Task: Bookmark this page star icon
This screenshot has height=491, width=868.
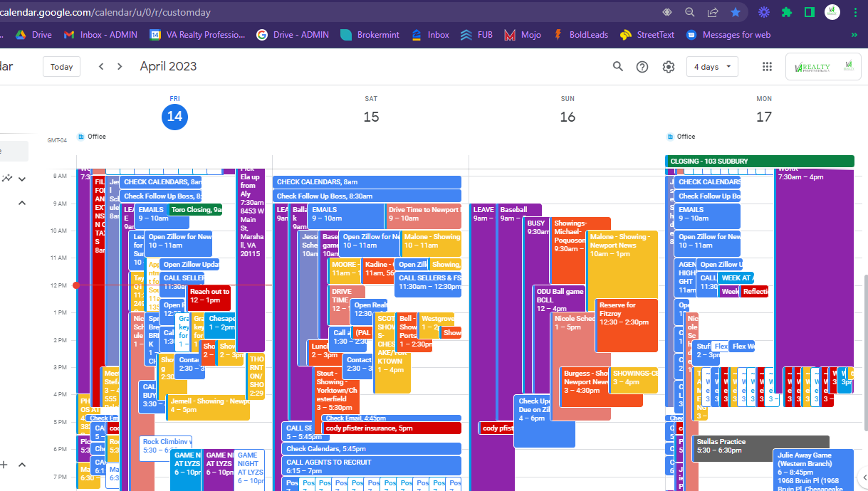Action: point(736,12)
